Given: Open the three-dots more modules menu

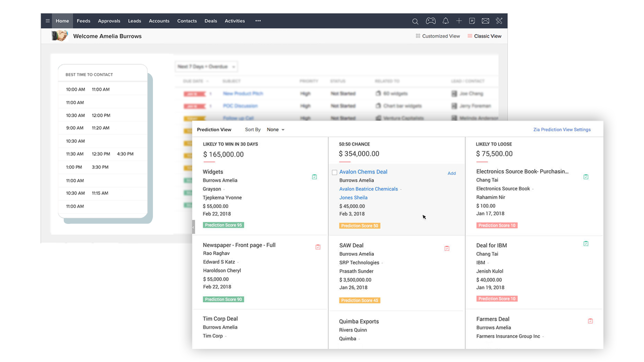Looking at the screenshot, I should tap(258, 21).
